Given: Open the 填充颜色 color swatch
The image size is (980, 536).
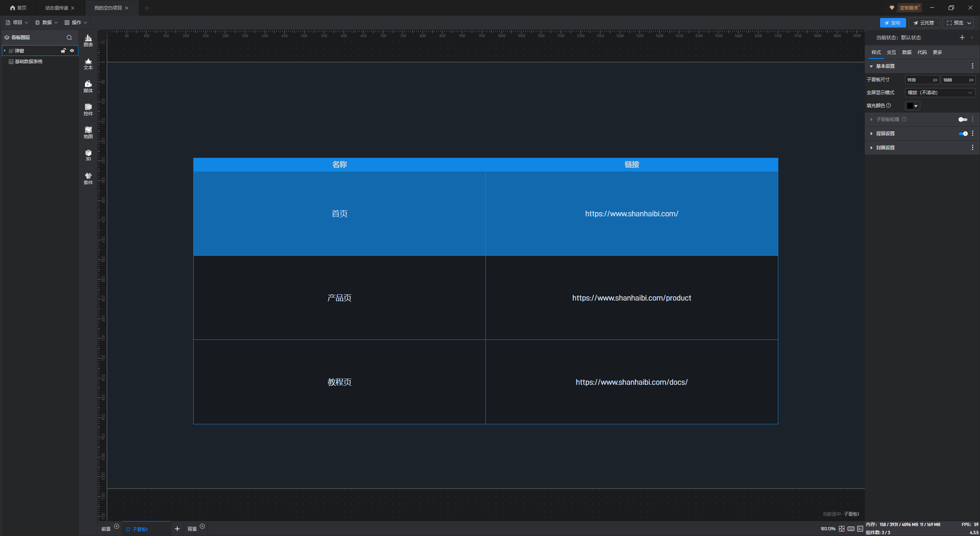Looking at the screenshot, I should click(x=912, y=106).
